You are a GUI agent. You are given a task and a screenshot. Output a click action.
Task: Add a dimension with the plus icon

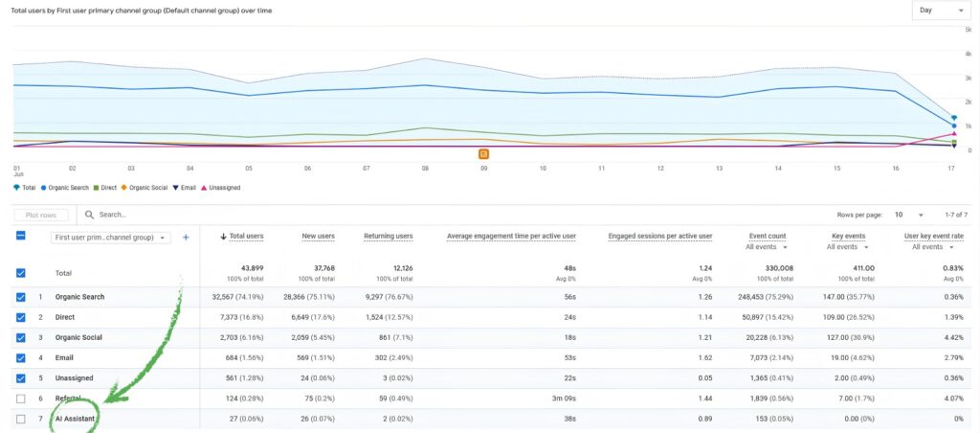[x=186, y=238]
